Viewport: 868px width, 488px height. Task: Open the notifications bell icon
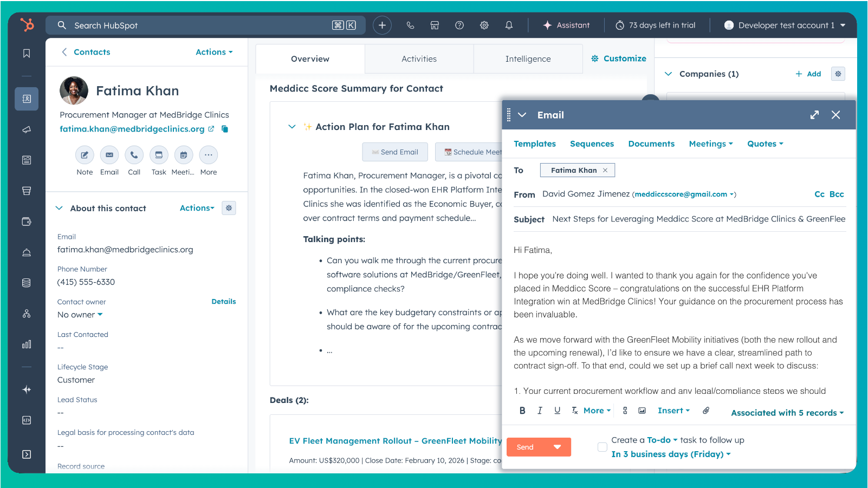(509, 25)
